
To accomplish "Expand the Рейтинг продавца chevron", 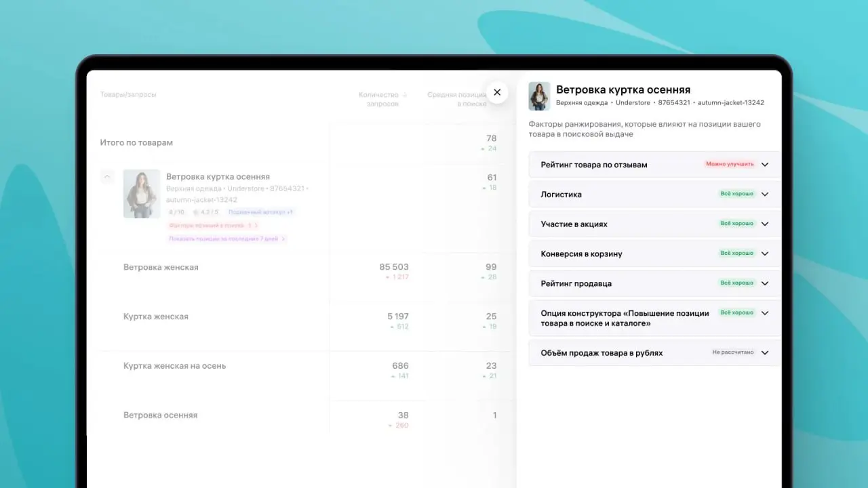I will [765, 283].
